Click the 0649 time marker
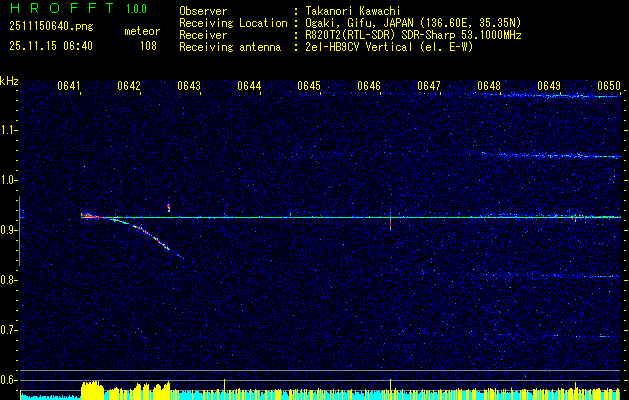Viewport: 629px width, 400px height. click(548, 86)
